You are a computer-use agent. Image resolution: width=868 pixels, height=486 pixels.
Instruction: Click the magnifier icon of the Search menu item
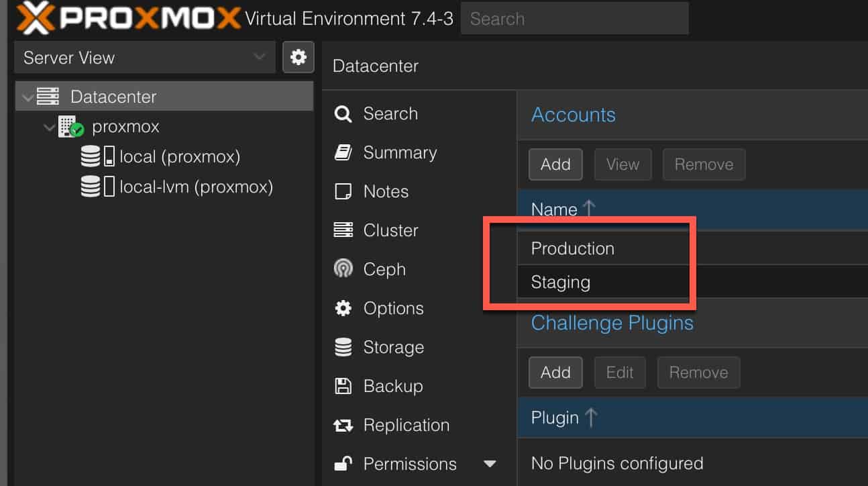pos(343,114)
